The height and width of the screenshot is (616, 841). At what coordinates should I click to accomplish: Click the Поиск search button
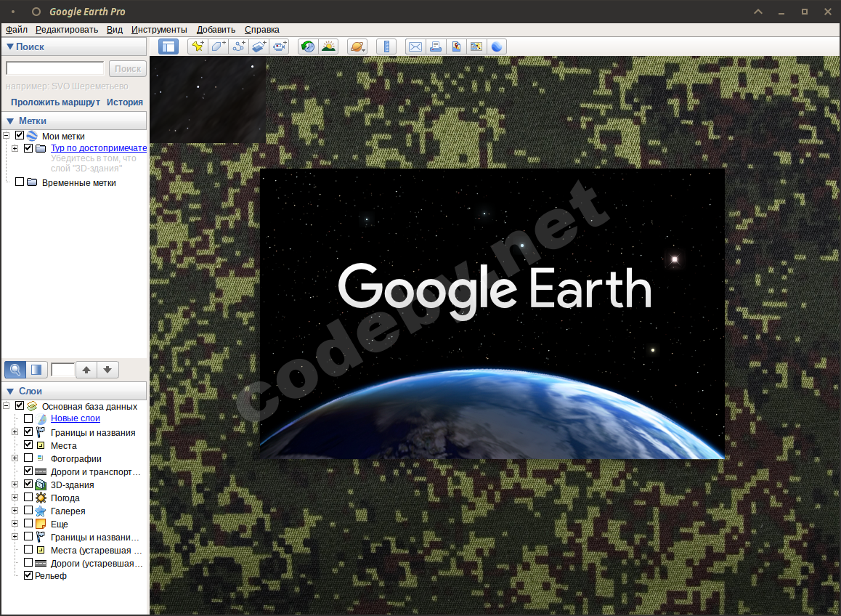[x=128, y=69]
